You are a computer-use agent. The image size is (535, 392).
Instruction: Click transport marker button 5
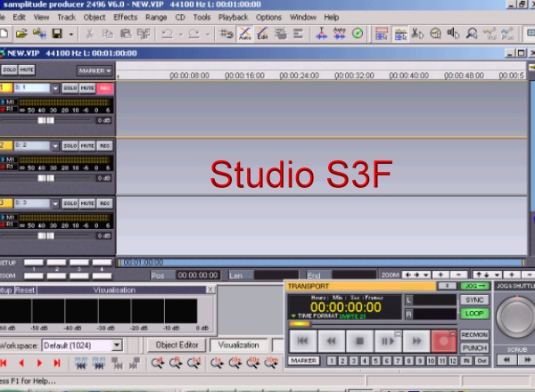375,361
